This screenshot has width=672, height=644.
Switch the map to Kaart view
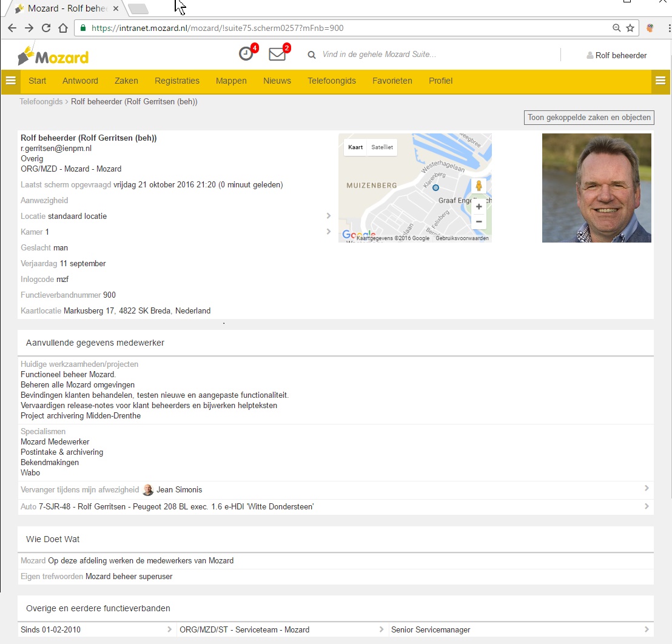point(355,147)
